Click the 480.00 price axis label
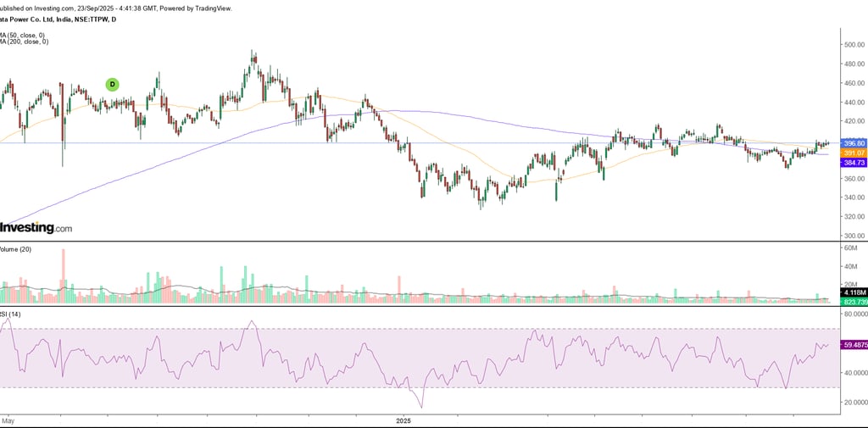 click(854, 64)
